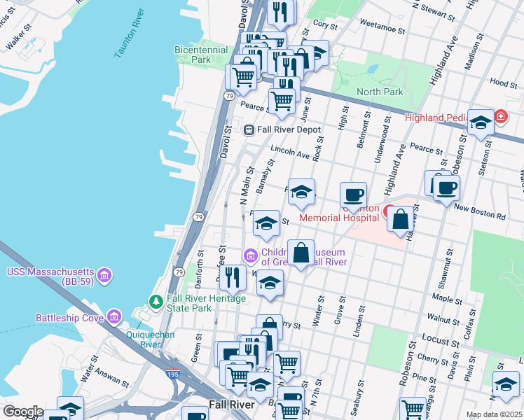Select the Battleship Cove museum pin
Screen dimensions: 524x420
[114, 317]
